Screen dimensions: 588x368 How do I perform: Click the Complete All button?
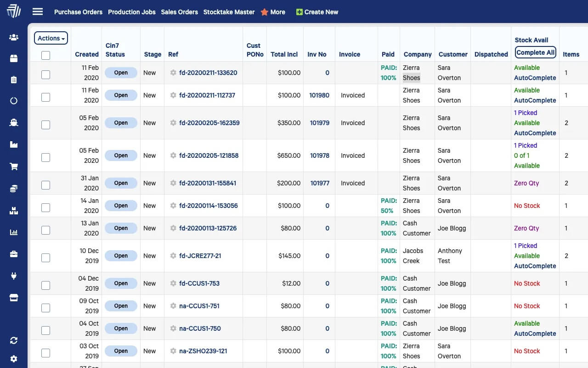pos(535,52)
